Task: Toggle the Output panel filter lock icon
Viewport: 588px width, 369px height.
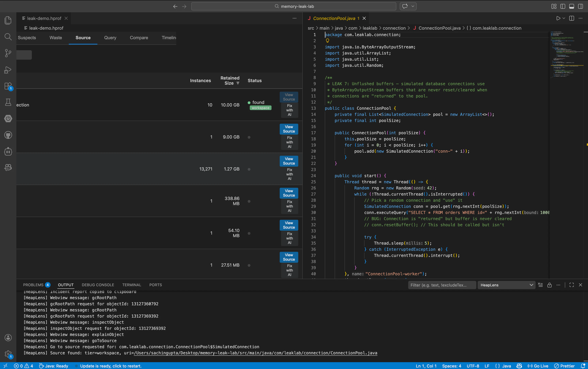Action: coord(549,285)
